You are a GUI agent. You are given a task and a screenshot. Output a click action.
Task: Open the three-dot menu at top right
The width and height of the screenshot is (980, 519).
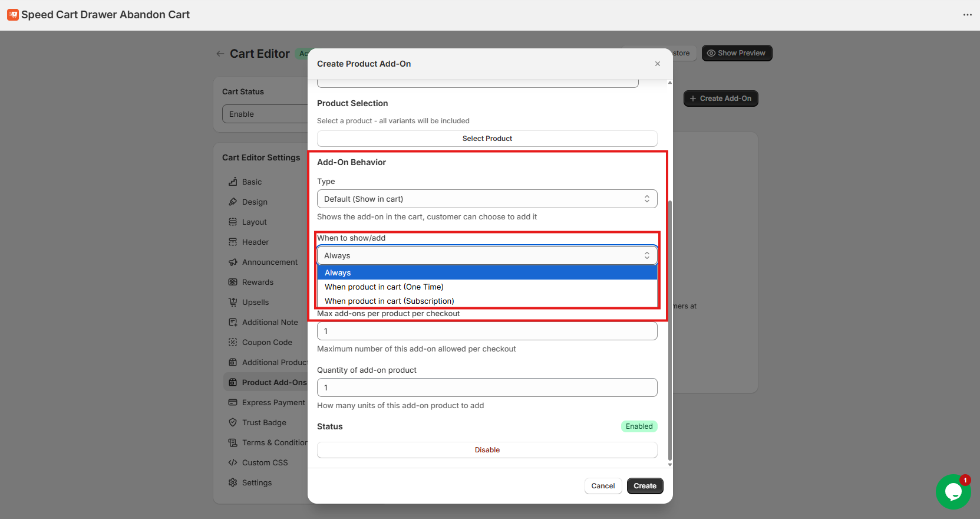[967, 15]
